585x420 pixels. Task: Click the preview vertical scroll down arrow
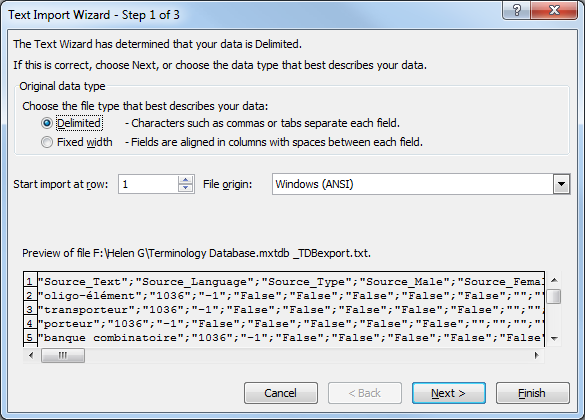tap(554, 339)
